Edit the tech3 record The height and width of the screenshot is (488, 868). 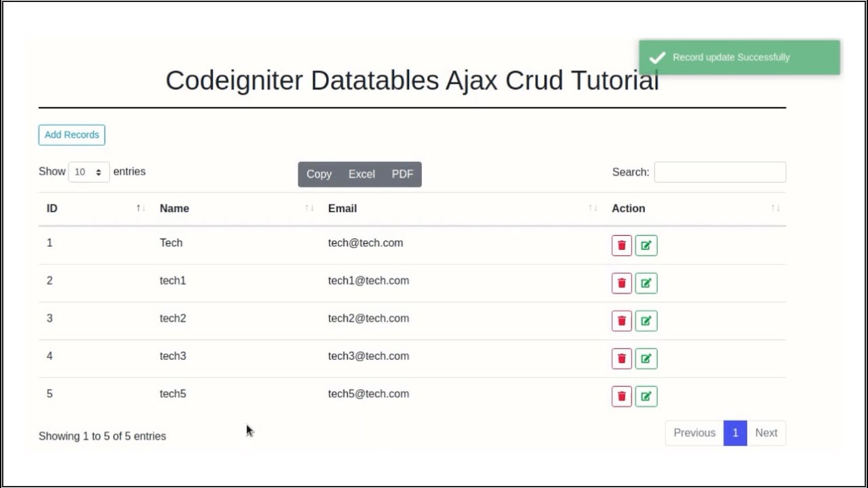coord(646,359)
